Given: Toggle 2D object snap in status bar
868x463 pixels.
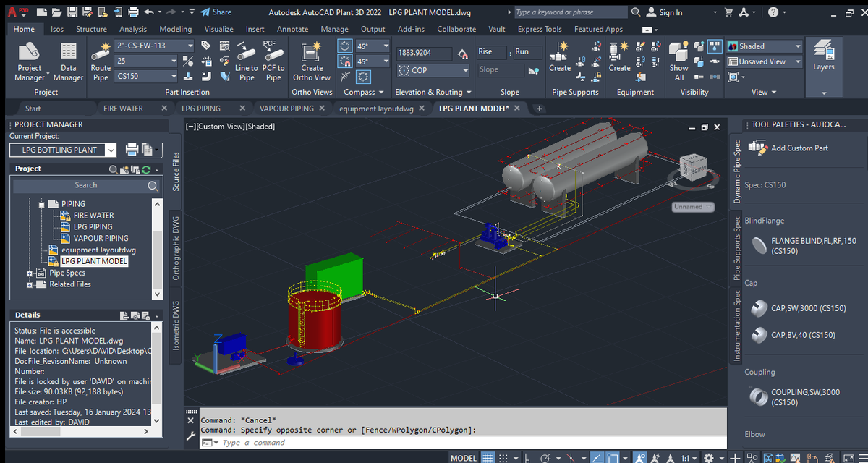Looking at the screenshot, I should pyautogui.click(x=613, y=458).
